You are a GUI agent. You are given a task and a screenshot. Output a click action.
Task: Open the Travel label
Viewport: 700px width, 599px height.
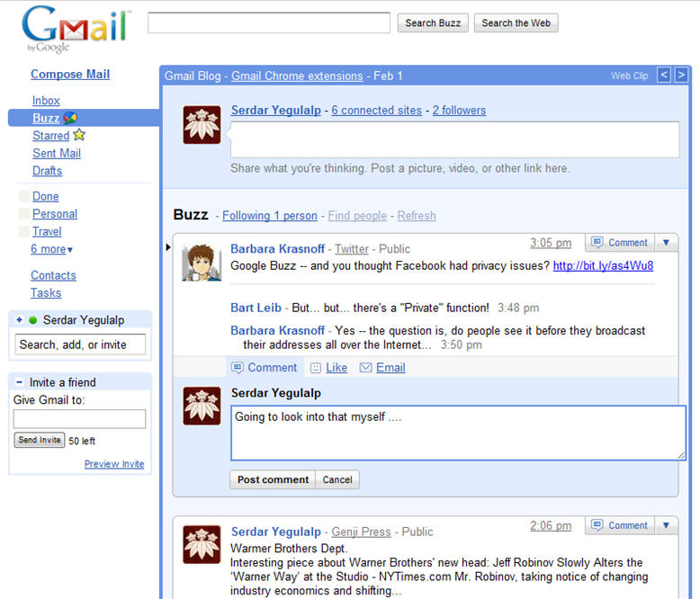click(x=47, y=231)
